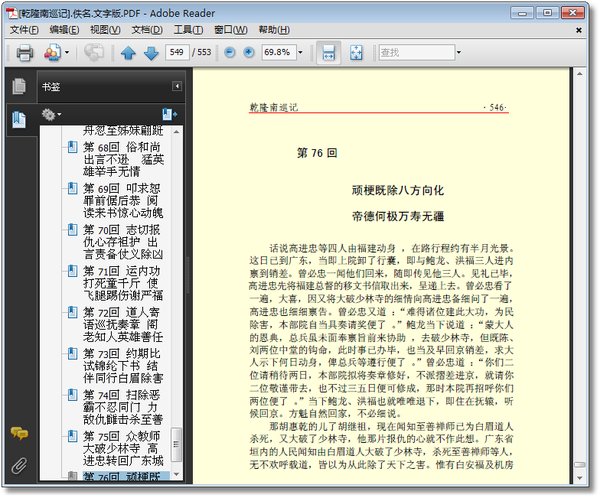
Task: Toggle fit-width scrolling page mode
Action: click(329, 52)
